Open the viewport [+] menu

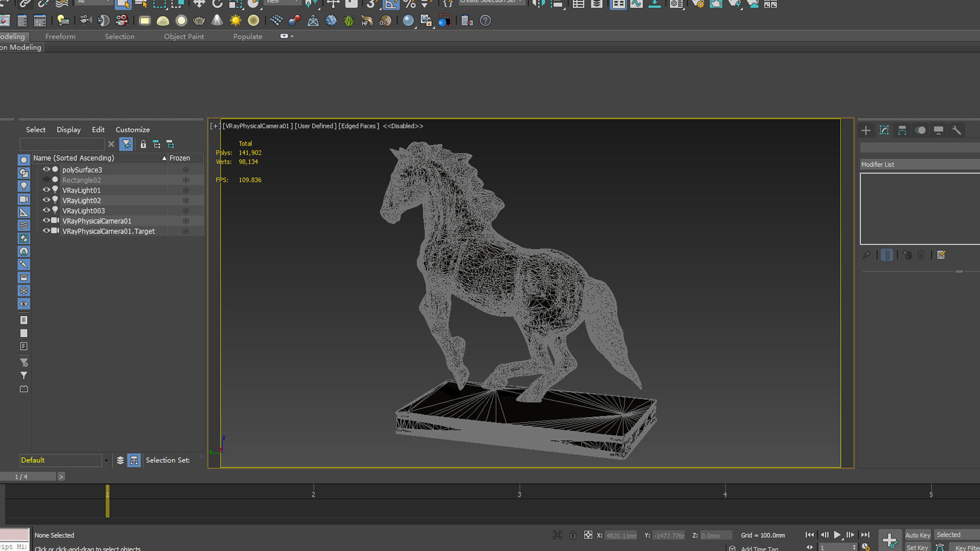[215, 126]
